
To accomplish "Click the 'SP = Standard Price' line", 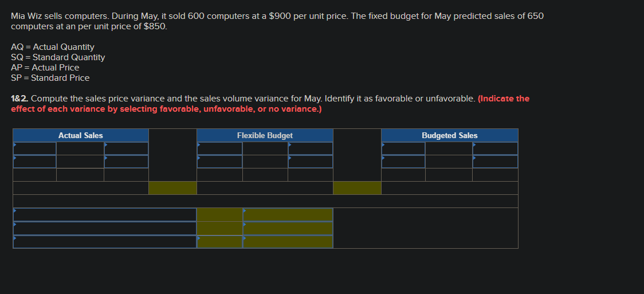I will [50, 77].
